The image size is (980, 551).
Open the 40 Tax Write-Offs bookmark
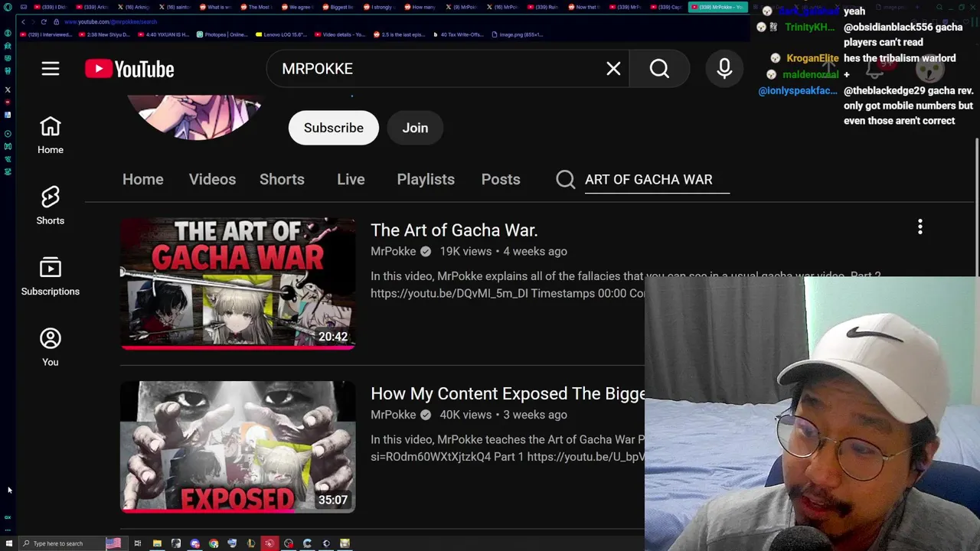coord(459,34)
